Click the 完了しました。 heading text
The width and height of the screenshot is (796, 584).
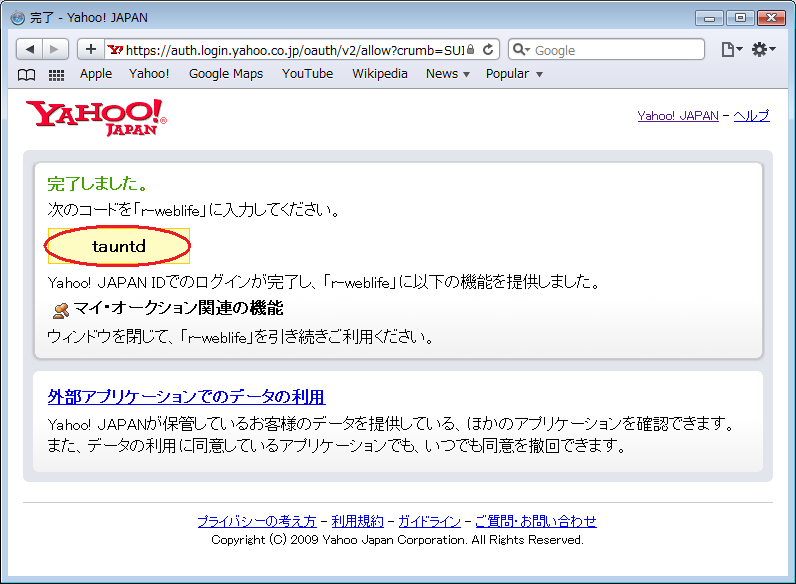tap(97, 184)
